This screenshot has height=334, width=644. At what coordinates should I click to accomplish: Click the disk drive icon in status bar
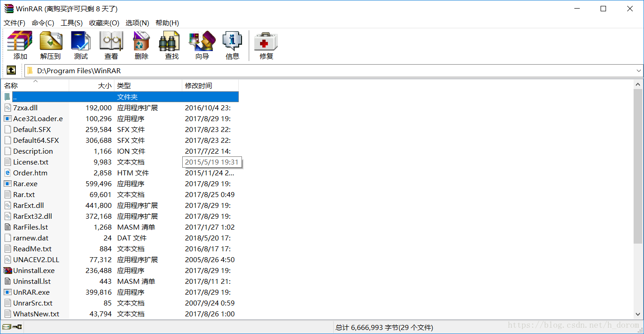click(6, 327)
